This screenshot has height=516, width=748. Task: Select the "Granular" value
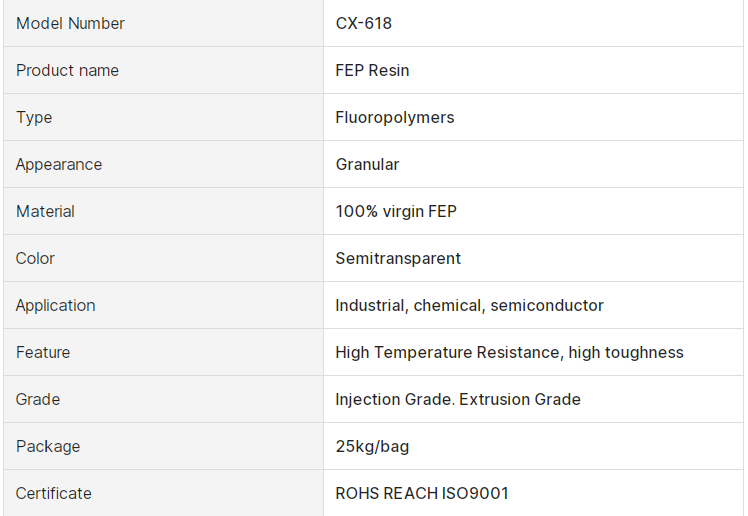(x=367, y=164)
